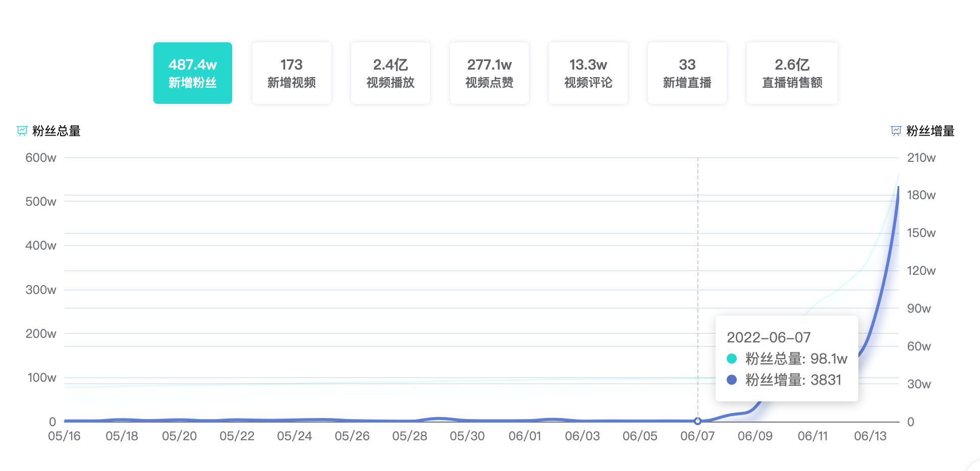Switch to the 33 新增直播 card
This screenshot has width=980, height=471.
pos(687,73)
